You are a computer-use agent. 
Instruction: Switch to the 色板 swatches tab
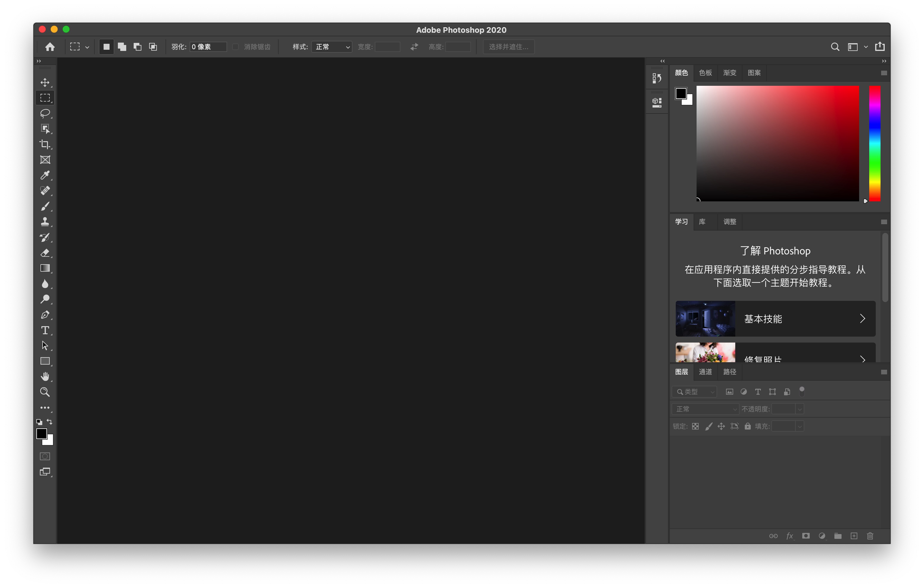point(705,73)
